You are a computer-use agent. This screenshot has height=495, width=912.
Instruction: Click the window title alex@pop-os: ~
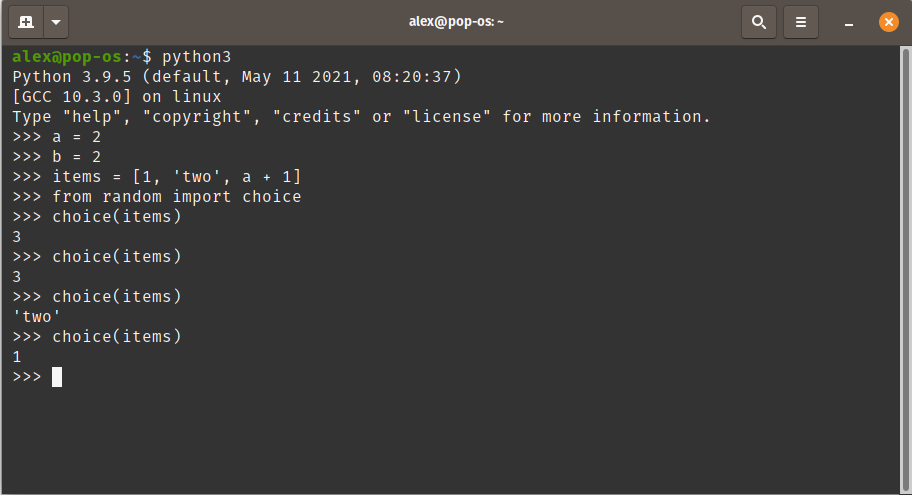(x=456, y=22)
